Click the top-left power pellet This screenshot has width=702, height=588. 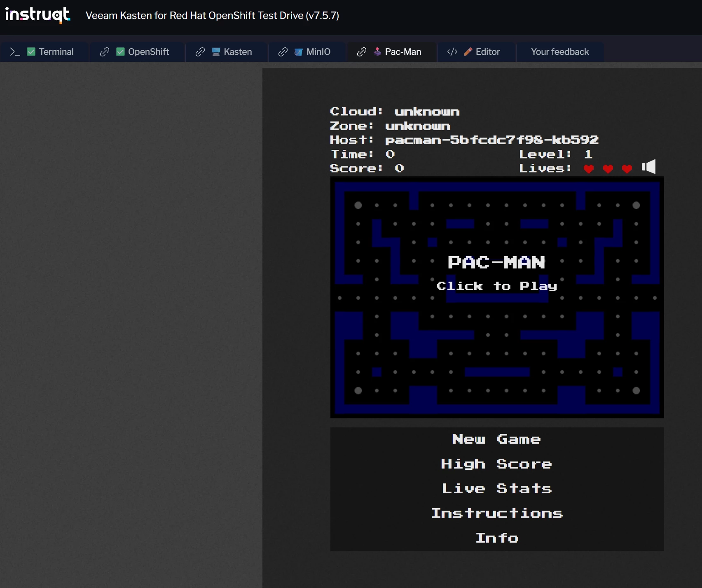coord(358,205)
